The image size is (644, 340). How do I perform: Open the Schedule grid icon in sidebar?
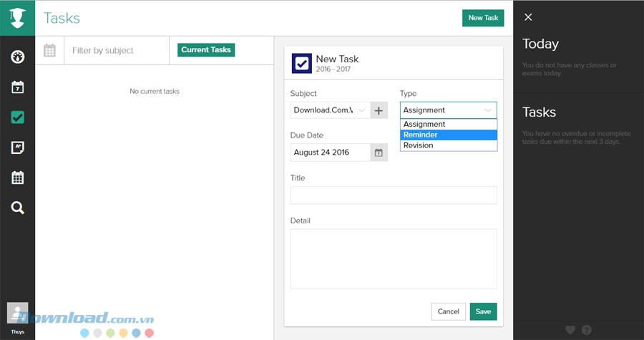coord(18,178)
